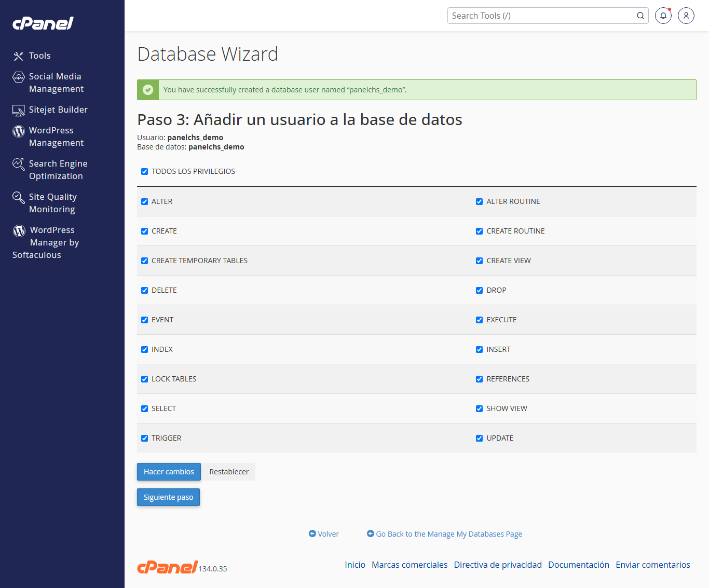Open Directiva de privacidad link
This screenshot has height=588, width=709.
(x=498, y=565)
